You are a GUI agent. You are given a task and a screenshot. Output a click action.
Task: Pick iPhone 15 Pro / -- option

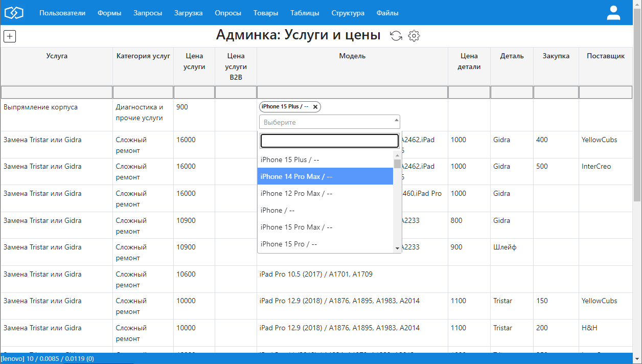click(x=325, y=244)
